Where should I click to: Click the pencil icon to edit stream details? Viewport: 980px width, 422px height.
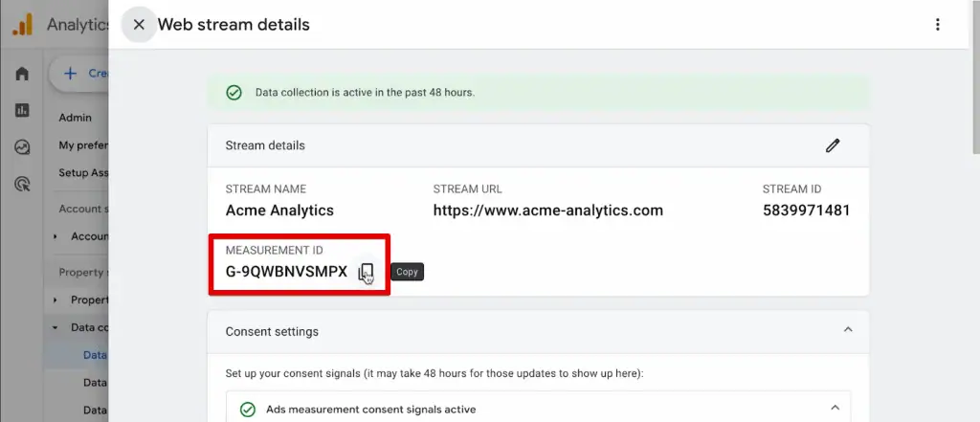point(833,145)
